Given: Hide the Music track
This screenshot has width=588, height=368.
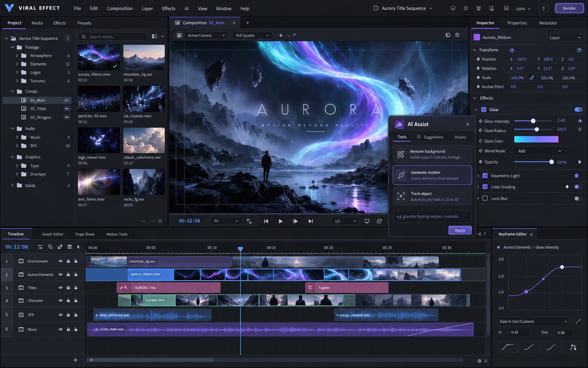Looking at the screenshot, I should point(60,329).
